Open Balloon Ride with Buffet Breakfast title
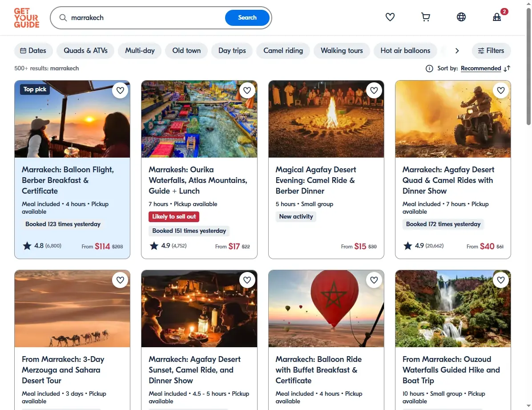The image size is (532, 410). pyautogui.click(x=318, y=370)
